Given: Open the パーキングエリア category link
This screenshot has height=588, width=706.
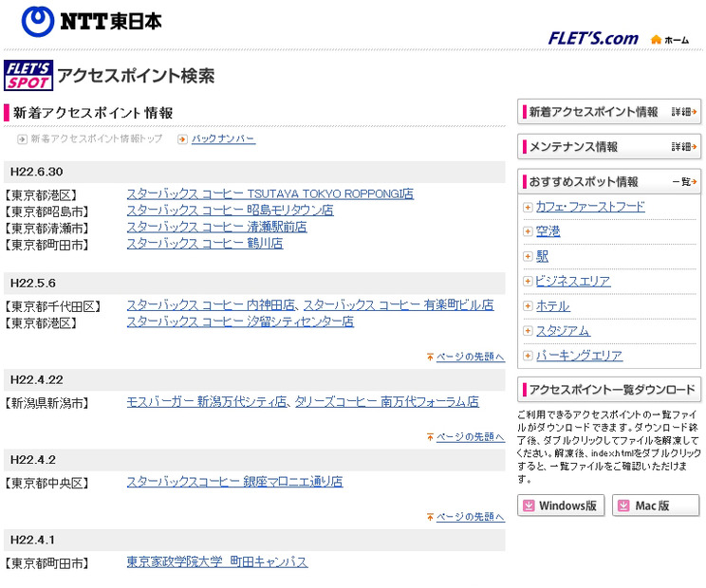Looking at the screenshot, I should point(579,356).
